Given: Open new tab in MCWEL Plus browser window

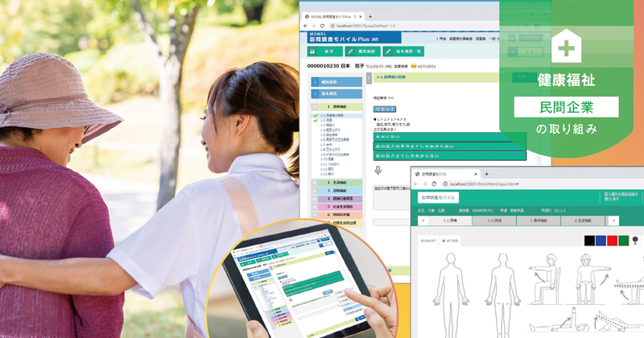Looking at the screenshot, I should [x=370, y=17].
